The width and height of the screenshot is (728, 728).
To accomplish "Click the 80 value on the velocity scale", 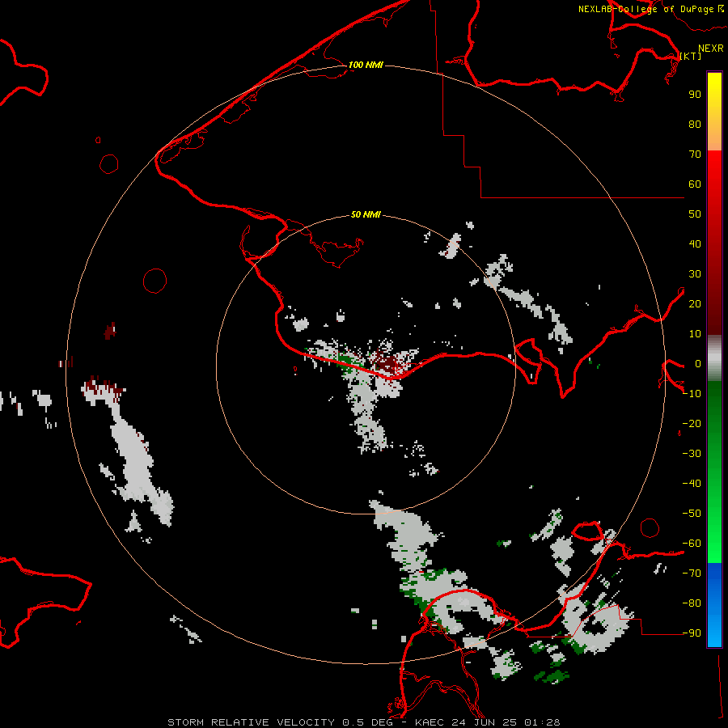I will coord(695,124).
